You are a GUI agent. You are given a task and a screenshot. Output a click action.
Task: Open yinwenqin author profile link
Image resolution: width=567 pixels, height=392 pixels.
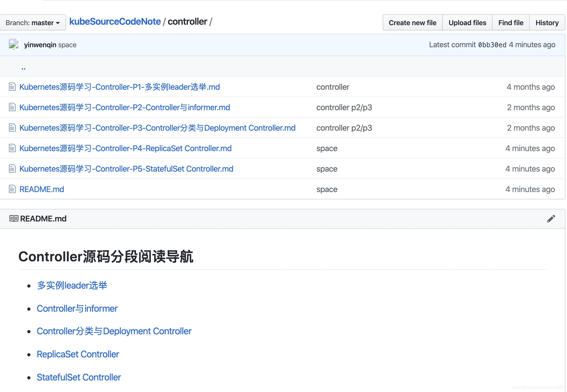click(40, 45)
